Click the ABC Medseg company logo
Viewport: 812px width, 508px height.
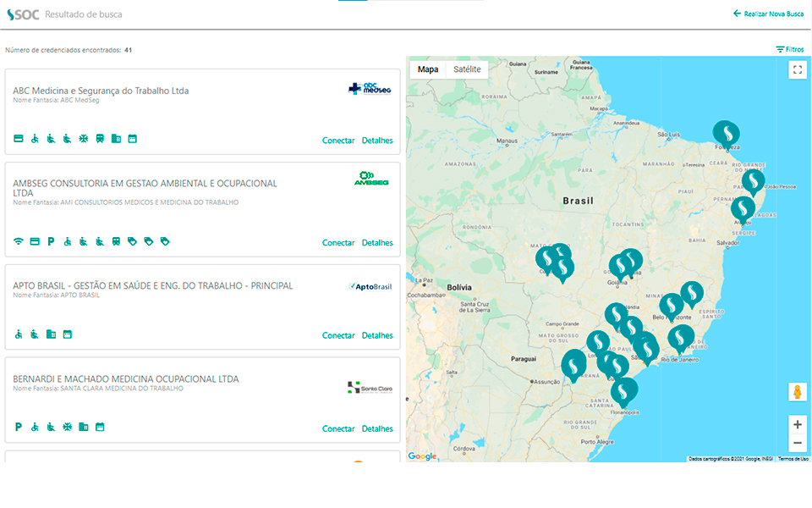[x=370, y=89]
